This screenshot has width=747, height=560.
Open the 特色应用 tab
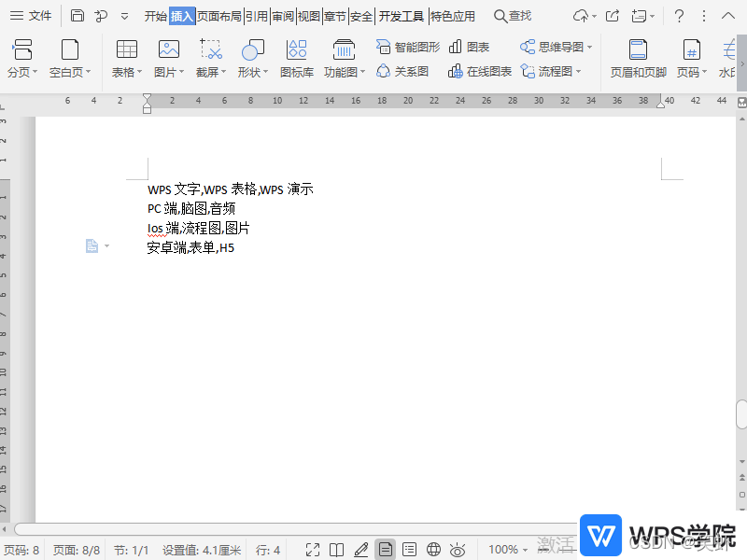coord(453,16)
